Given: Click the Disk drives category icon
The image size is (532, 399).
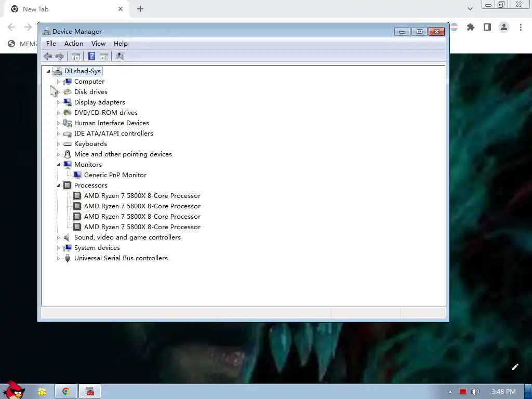Looking at the screenshot, I should (x=68, y=92).
